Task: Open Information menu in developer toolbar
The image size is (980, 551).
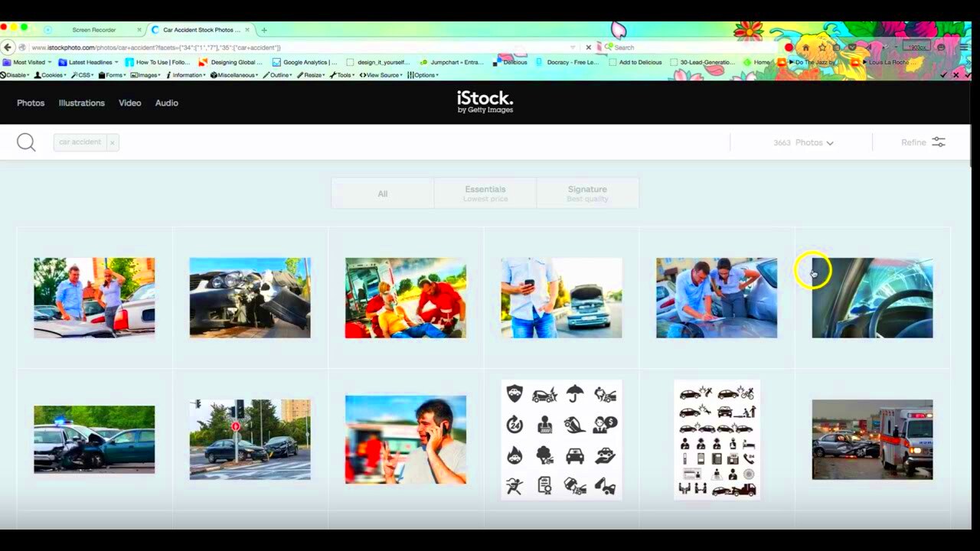Action: pos(186,75)
